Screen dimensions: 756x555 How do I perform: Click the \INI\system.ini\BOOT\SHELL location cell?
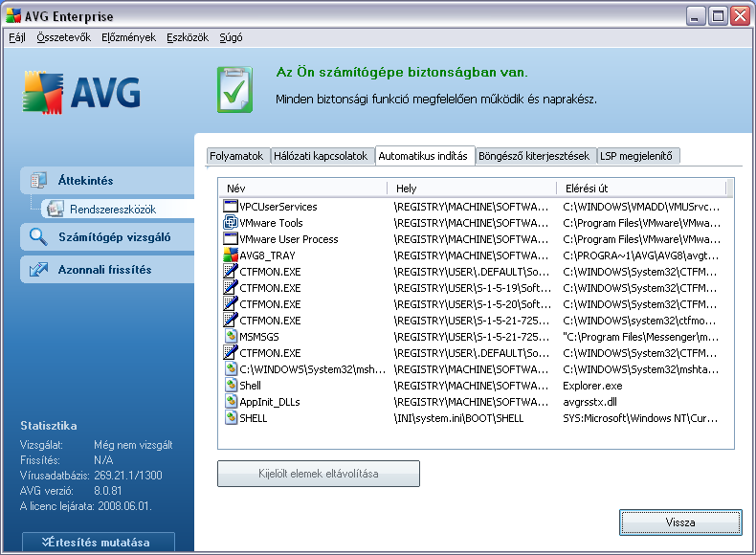pyautogui.click(x=458, y=418)
